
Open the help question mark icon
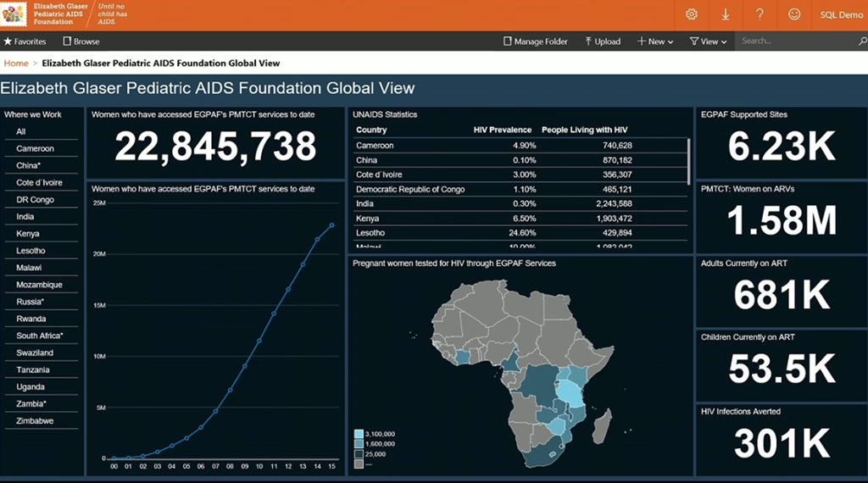[x=760, y=14]
